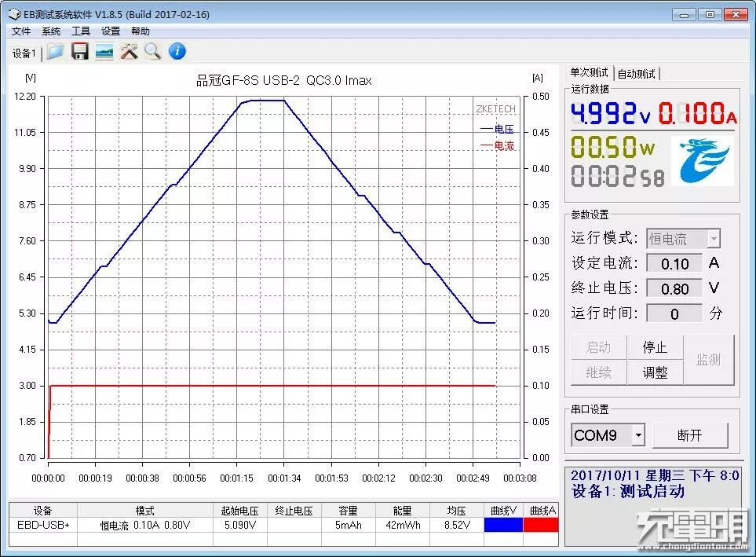The width and height of the screenshot is (756, 557).
Task: Select the EBD-USB+ device cell
Action: tap(43, 525)
